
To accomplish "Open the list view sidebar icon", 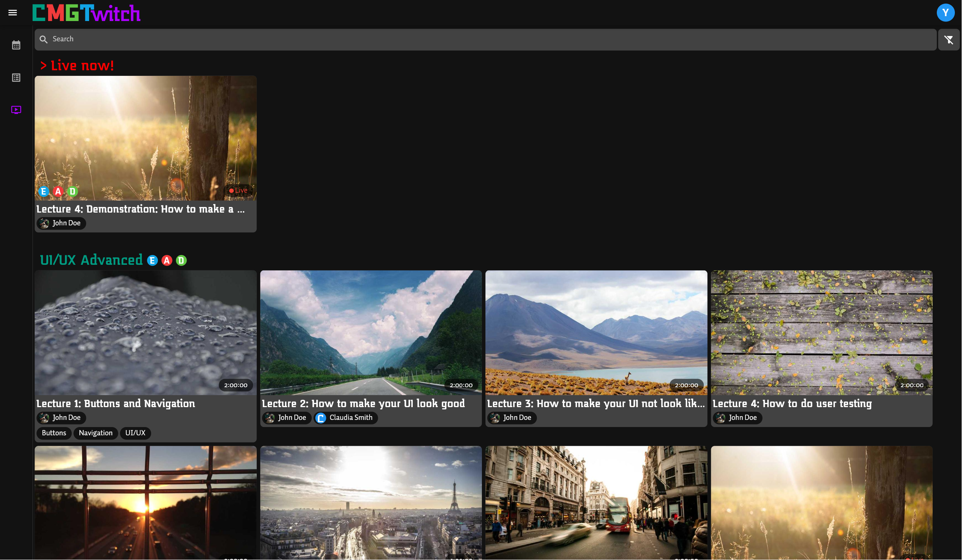I will (16, 77).
